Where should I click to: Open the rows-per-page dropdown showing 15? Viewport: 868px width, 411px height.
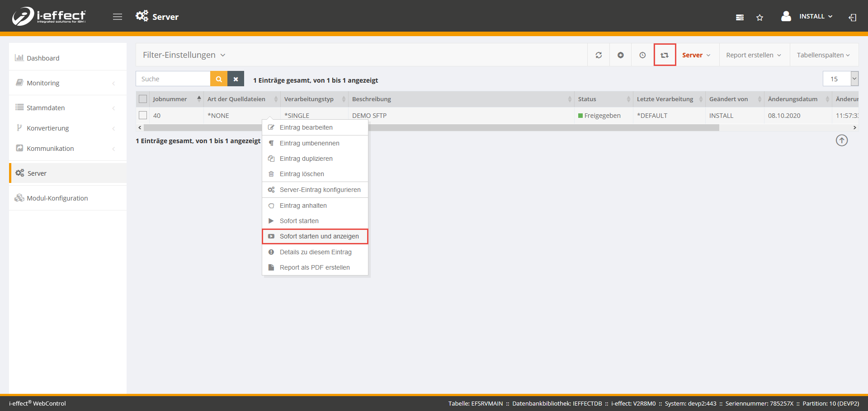[x=840, y=79]
